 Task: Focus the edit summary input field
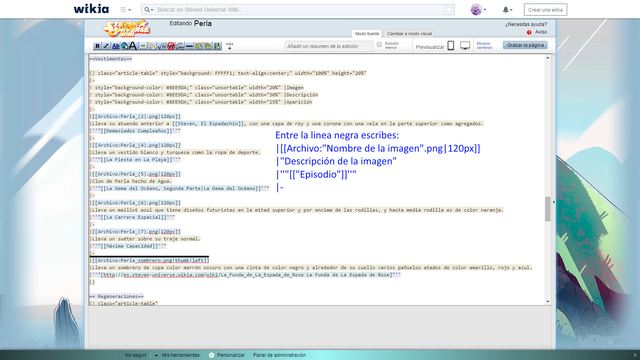[x=329, y=46]
